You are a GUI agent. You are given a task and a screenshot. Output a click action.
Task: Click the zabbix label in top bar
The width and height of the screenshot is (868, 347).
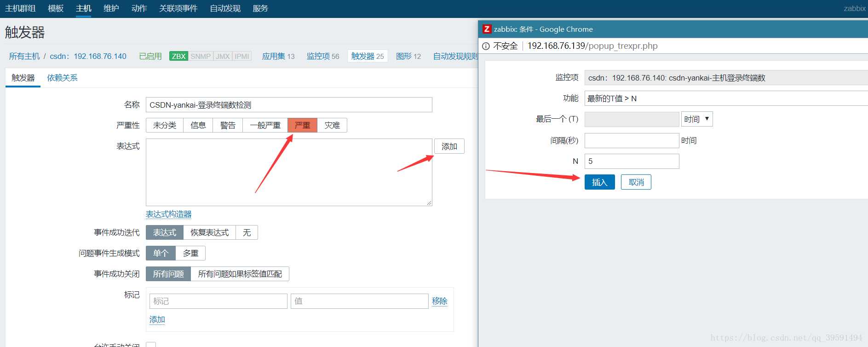(855, 8)
